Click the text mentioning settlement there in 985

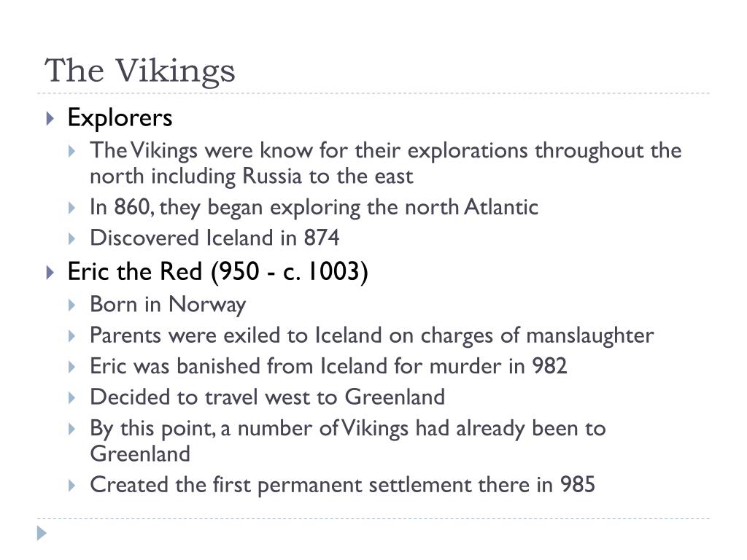(343, 485)
